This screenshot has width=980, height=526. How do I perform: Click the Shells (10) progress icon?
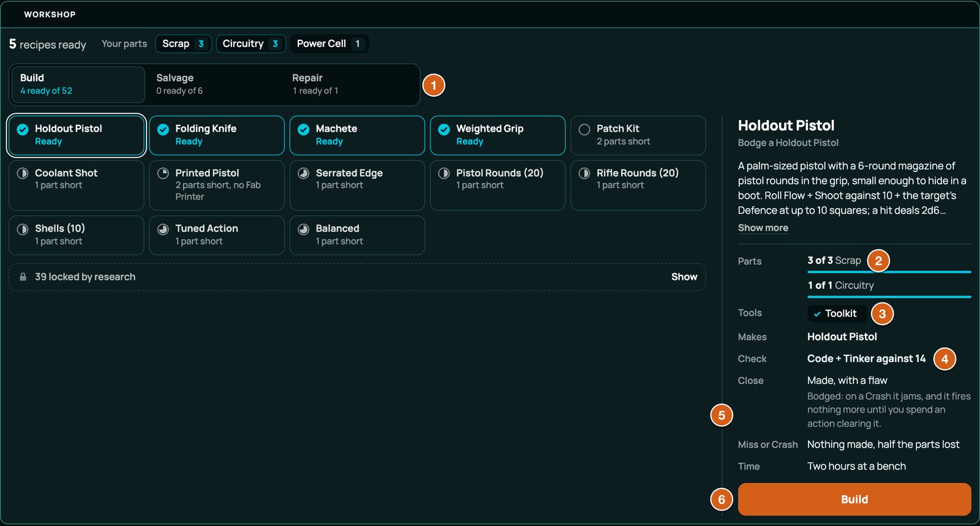point(23,229)
